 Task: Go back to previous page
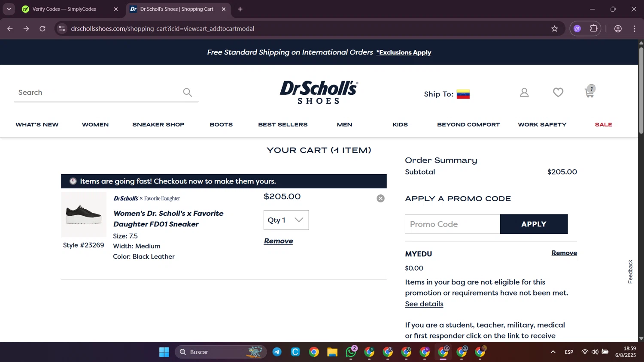pos(10,29)
